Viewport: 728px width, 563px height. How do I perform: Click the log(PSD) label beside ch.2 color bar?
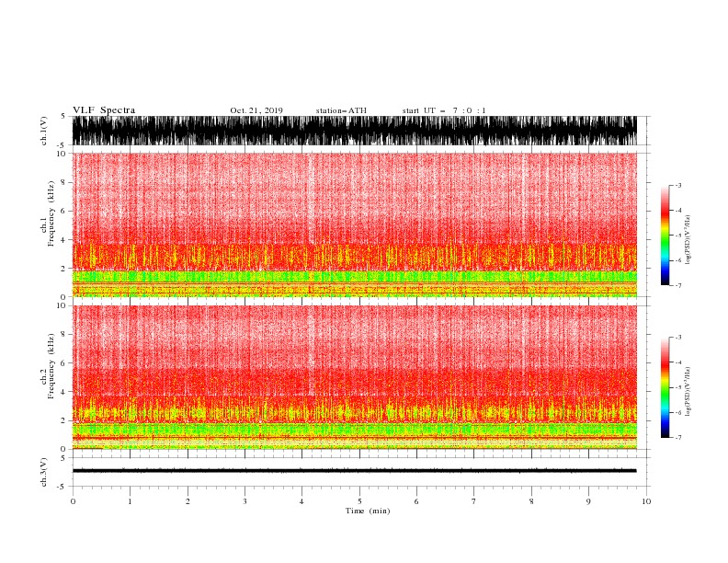(688, 392)
